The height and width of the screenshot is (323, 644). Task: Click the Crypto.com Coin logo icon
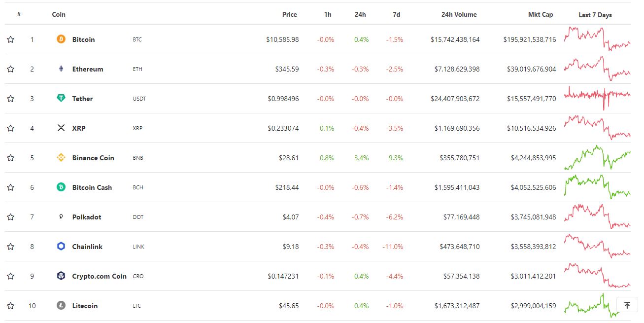pos(61,276)
